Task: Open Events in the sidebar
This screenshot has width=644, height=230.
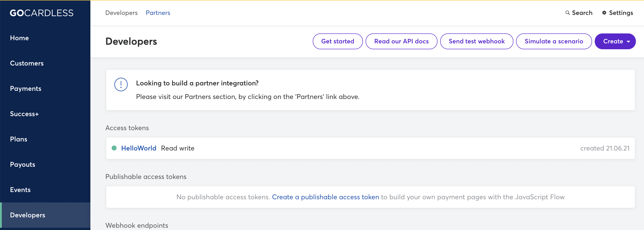Action: point(20,190)
